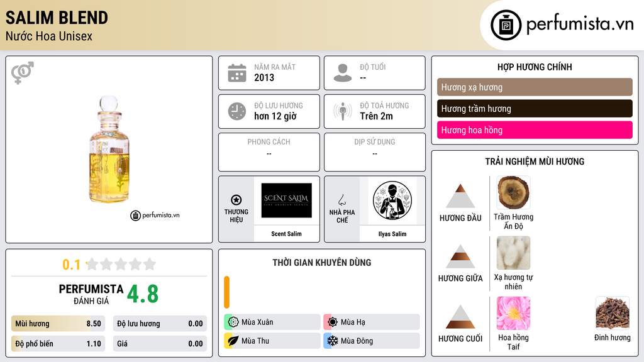The width and height of the screenshot is (644, 362).
Task: Click the perfumista.vn watermark under bottle
Action: point(155,215)
